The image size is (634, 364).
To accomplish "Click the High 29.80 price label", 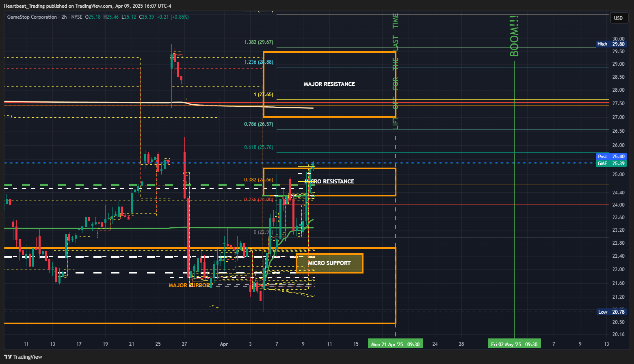I will [611, 44].
